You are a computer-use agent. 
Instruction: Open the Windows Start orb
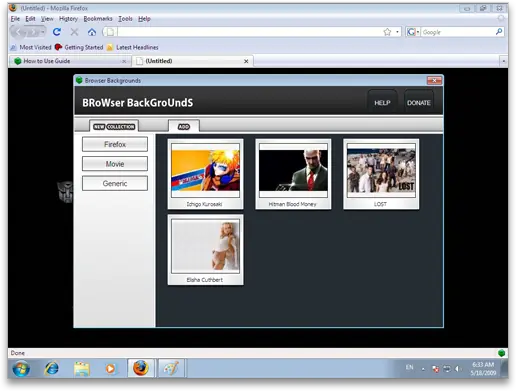click(x=21, y=369)
